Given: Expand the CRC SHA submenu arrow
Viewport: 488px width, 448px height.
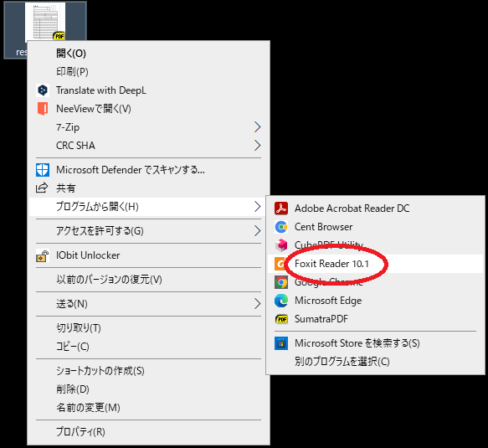Looking at the screenshot, I should click(x=257, y=146).
